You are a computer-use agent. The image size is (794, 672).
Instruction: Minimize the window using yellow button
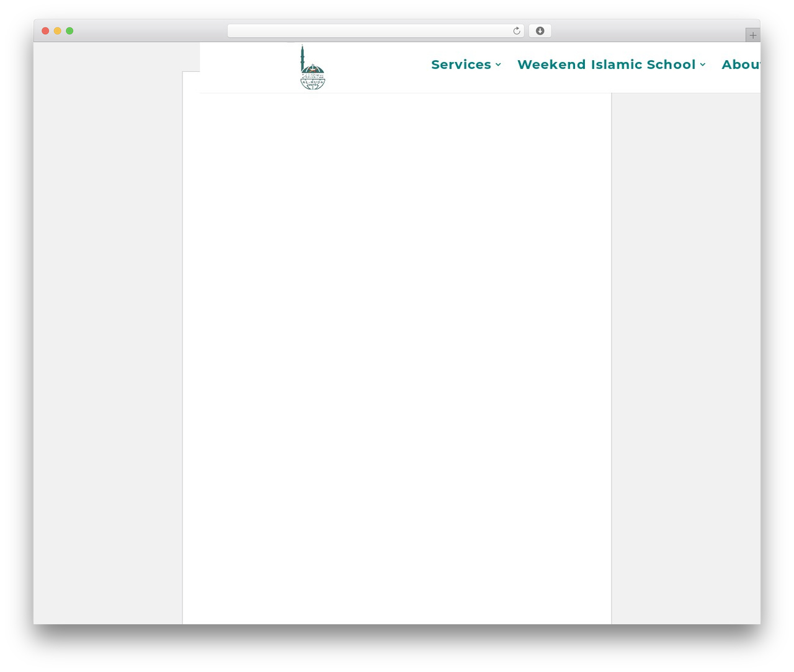(58, 31)
